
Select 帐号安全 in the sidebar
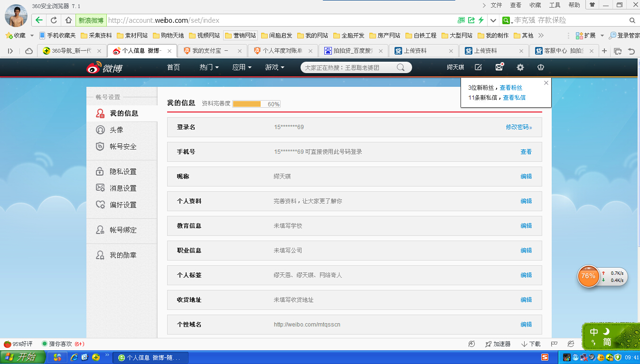[123, 147]
